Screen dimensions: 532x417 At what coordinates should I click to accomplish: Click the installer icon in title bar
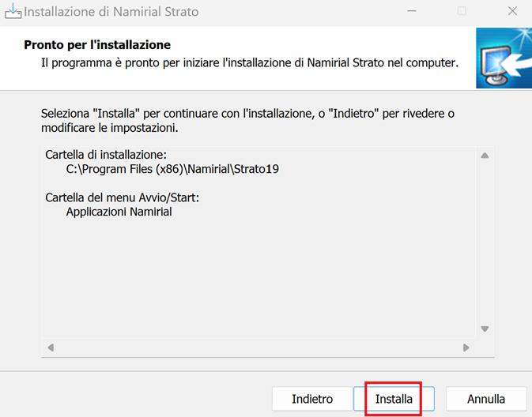tap(13, 12)
